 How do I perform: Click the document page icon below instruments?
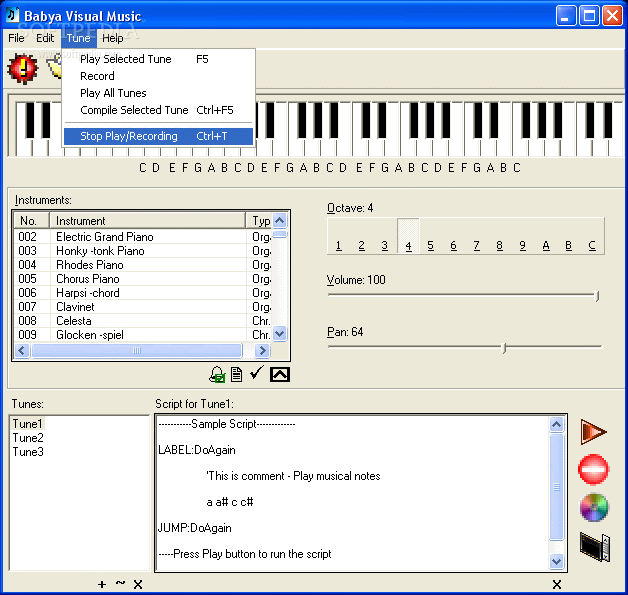(237, 375)
